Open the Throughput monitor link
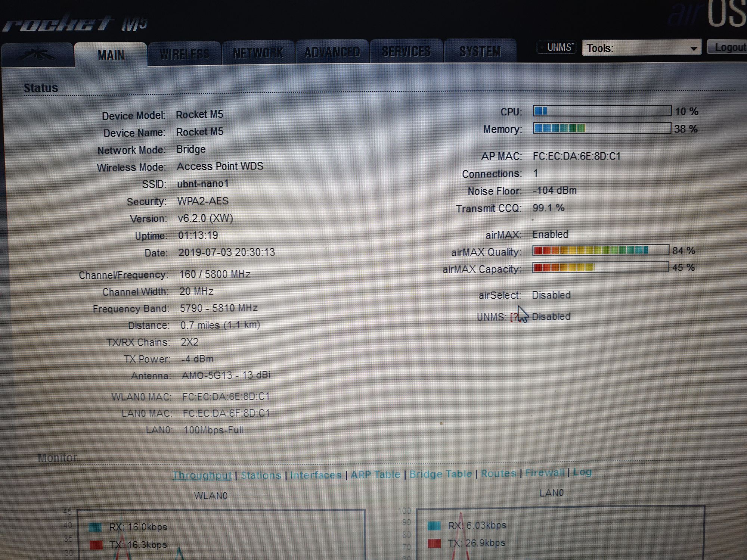The image size is (747, 560). (x=202, y=475)
